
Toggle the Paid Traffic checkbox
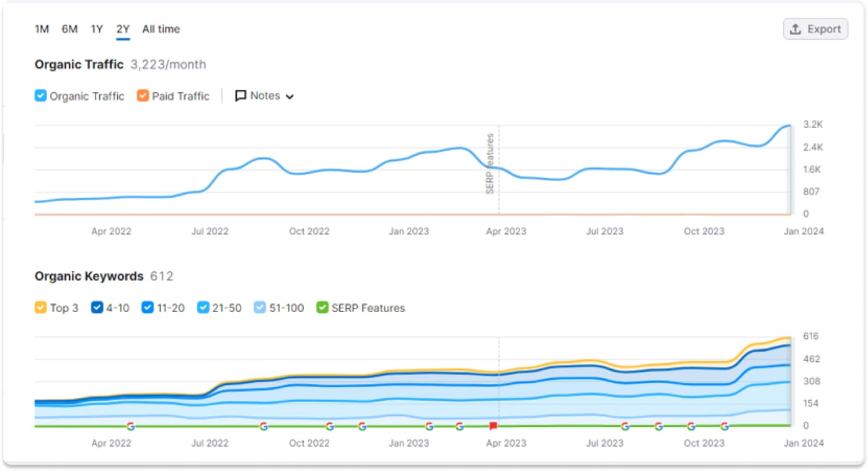click(x=143, y=96)
